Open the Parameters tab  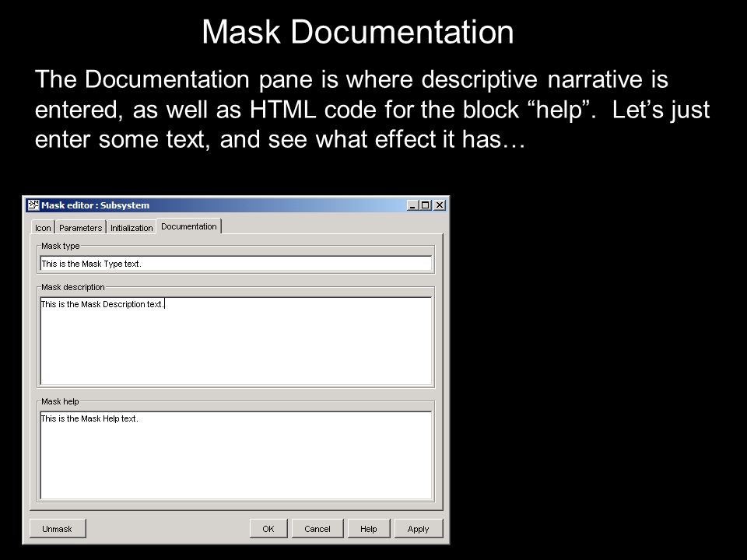[80, 228]
